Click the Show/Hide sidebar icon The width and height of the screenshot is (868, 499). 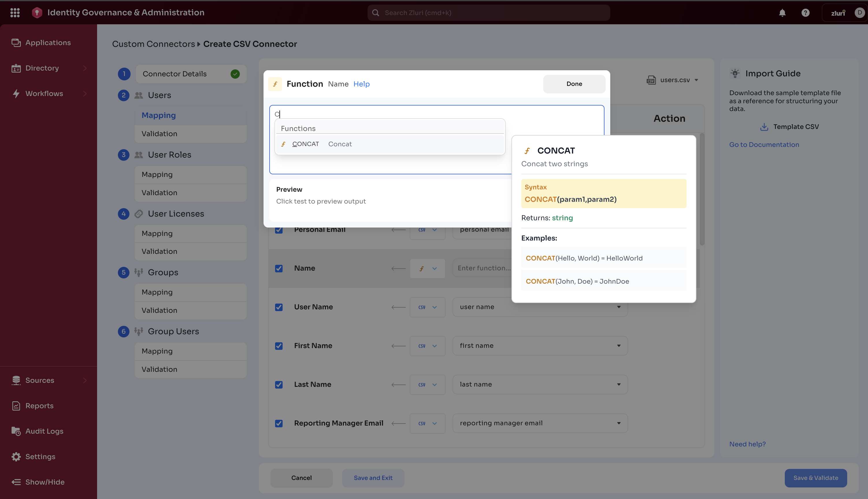coord(16,482)
